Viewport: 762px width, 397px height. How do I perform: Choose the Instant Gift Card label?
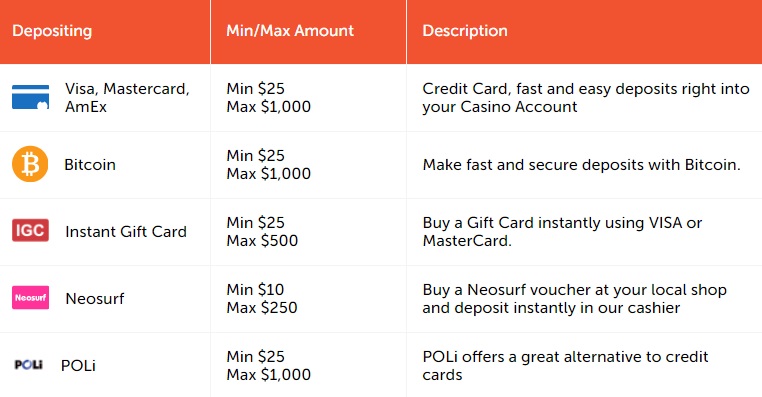(126, 232)
